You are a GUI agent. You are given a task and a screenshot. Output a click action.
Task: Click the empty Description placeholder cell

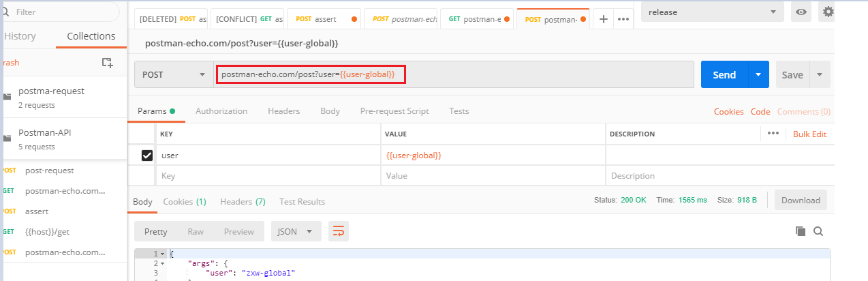click(720, 175)
